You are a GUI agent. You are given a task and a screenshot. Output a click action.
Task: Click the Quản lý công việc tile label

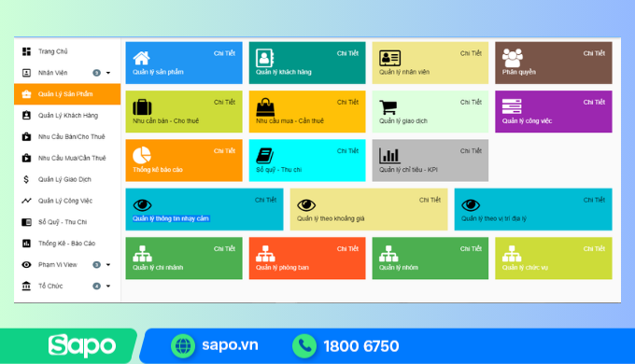[x=527, y=121]
